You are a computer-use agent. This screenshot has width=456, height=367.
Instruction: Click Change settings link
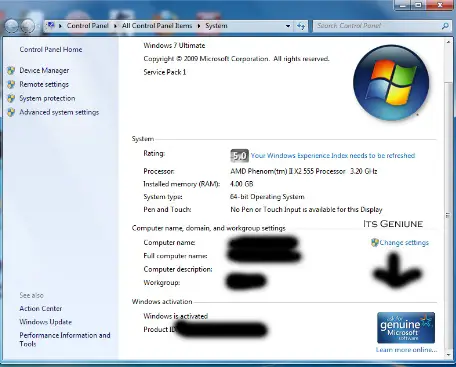404,243
